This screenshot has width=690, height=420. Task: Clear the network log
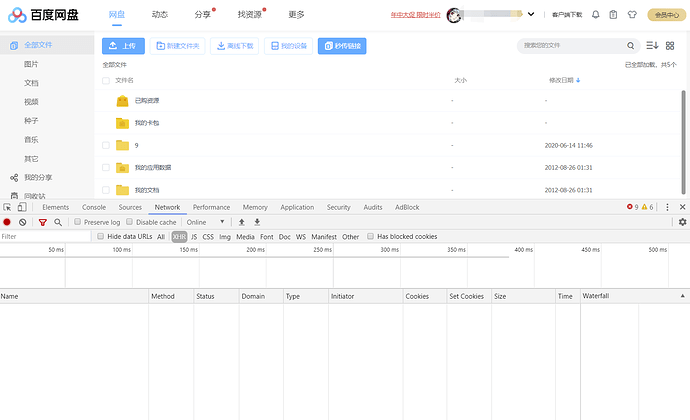coord(22,222)
